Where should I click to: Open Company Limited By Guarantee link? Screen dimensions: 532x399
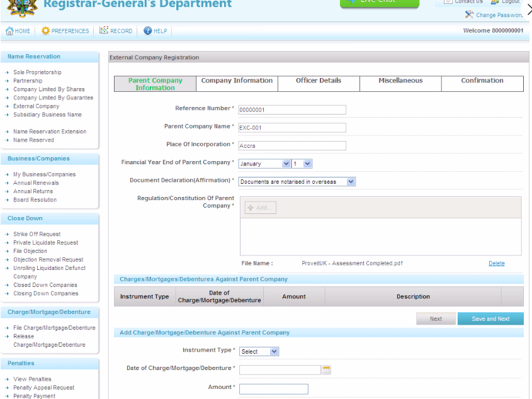54,98
